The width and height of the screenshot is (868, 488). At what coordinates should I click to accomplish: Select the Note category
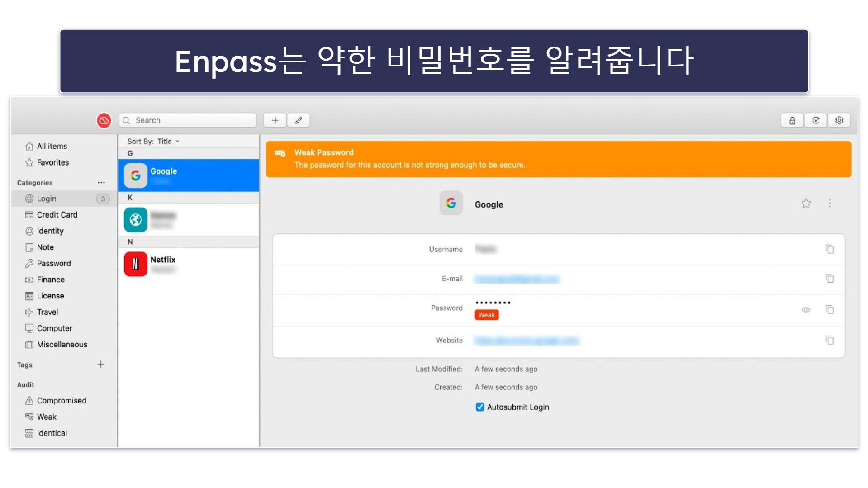pyautogui.click(x=39, y=247)
